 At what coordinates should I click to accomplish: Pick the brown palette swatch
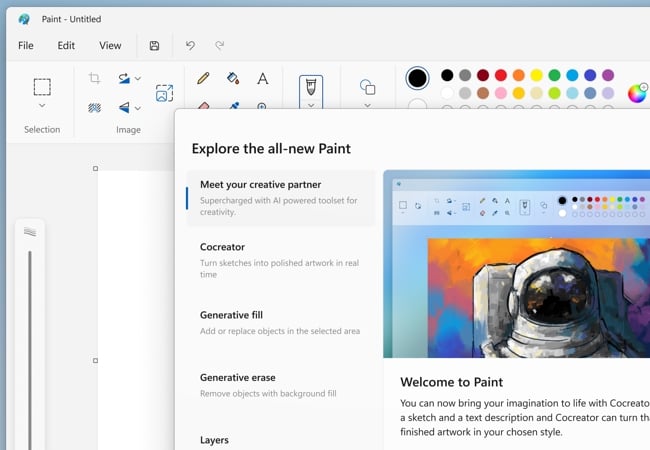(483, 93)
